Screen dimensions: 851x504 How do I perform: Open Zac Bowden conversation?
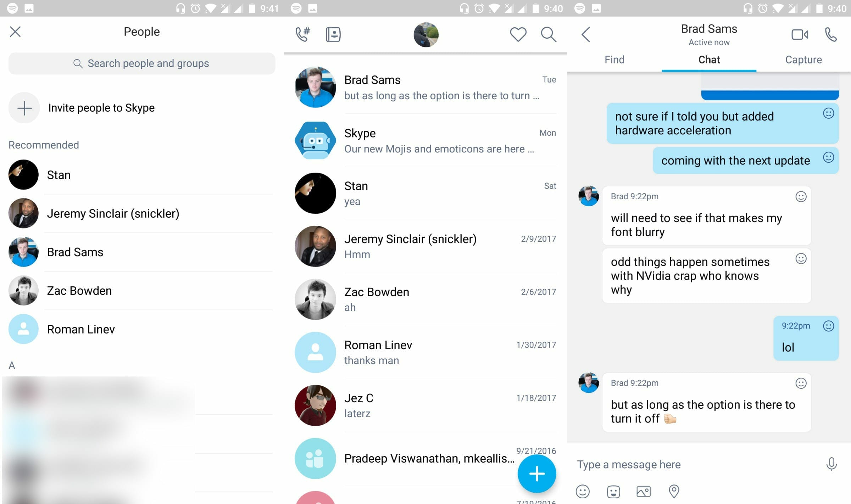(424, 299)
